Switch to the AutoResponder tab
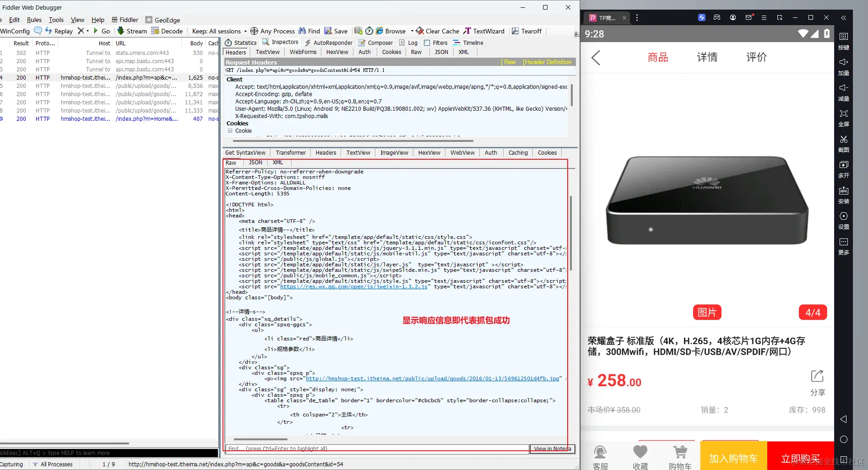Image resolution: width=868 pixels, height=470 pixels. pos(328,43)
